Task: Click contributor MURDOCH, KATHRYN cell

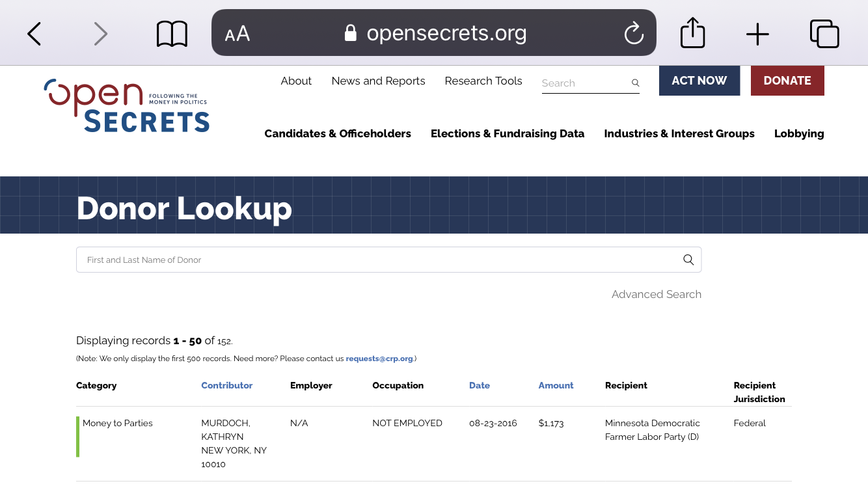Action: click(x=234, y=444)
